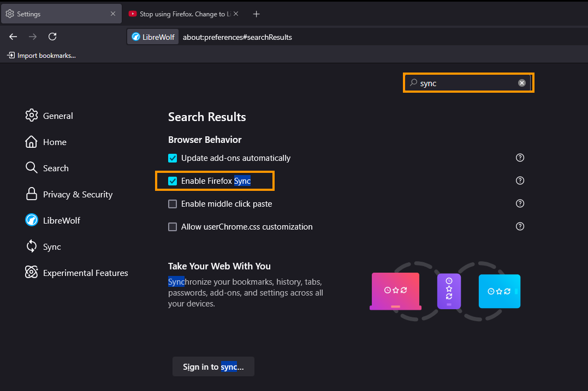
Task: Switch to Stop using Firefox tab
Action: tap(184, 14)
